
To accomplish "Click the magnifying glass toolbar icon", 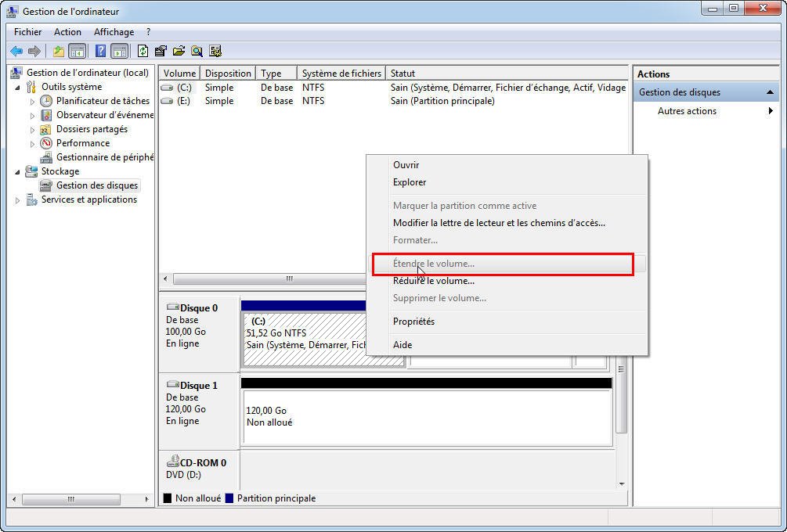I will pyautogui.click(x=197, y=51).
